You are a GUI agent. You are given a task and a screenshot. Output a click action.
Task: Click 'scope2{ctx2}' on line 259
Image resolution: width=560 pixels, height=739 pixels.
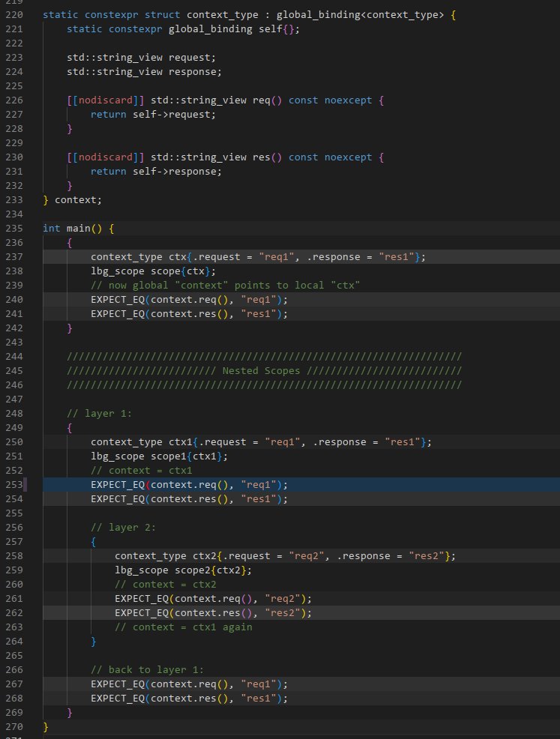[210, 570]
